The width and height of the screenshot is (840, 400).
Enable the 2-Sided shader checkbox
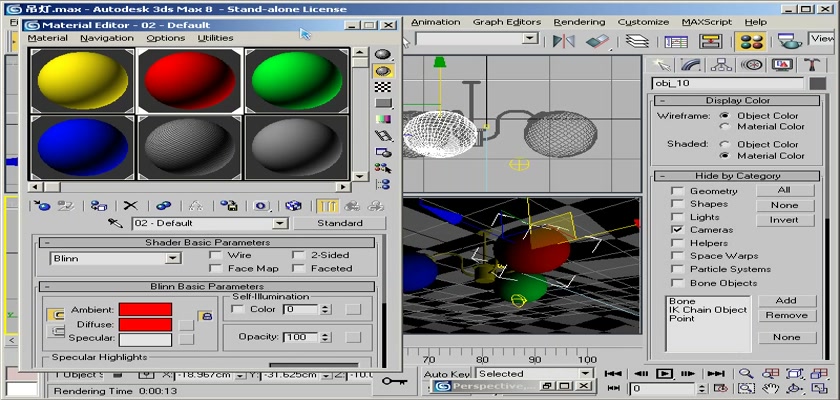[299, 255]
